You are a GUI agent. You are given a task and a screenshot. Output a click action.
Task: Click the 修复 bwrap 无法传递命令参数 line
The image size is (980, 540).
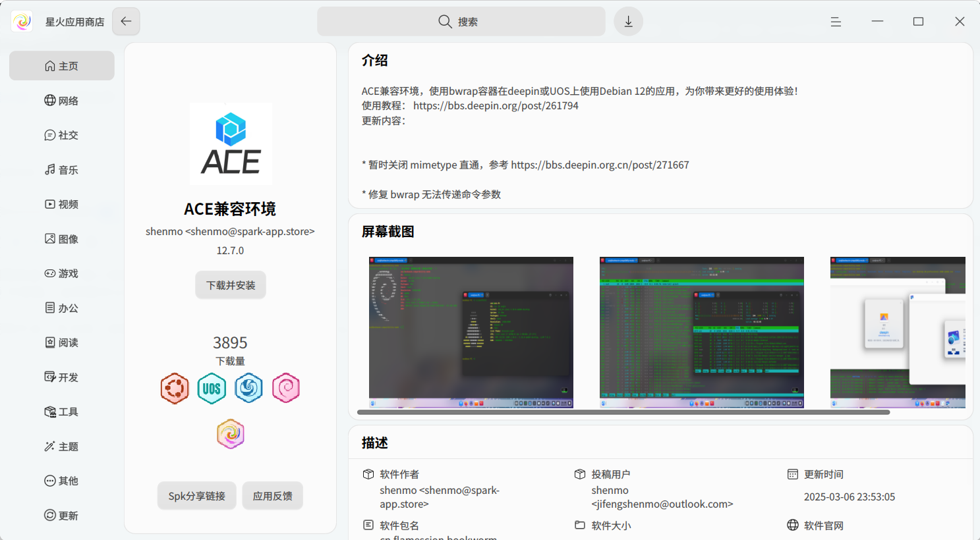click(x=431, y=194)
